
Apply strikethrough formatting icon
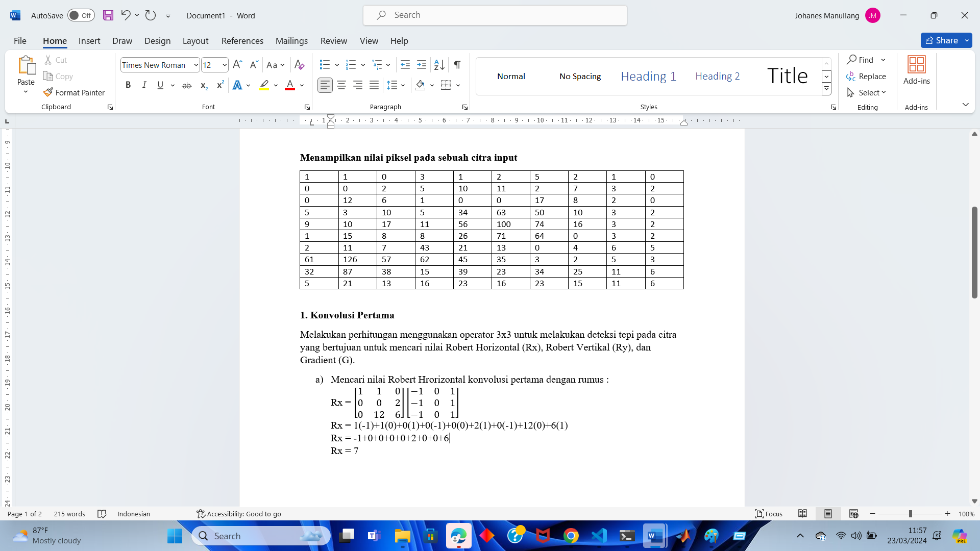tap(187, 85)
